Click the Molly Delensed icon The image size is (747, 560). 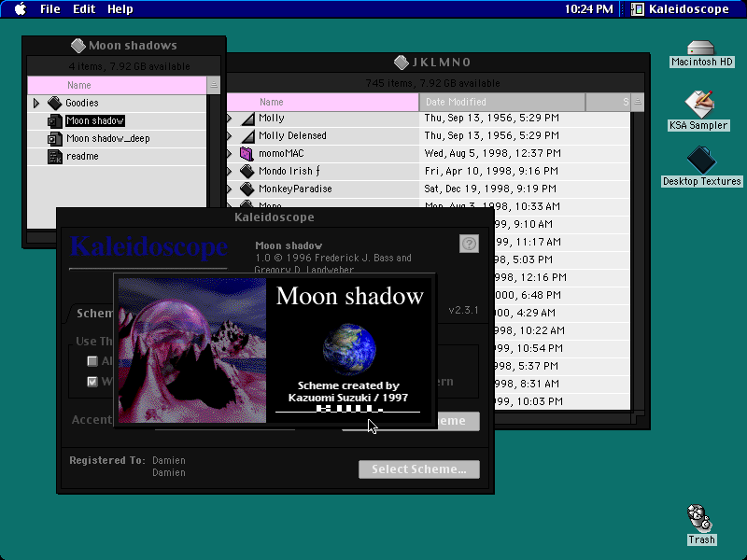[x=247, y=135]
